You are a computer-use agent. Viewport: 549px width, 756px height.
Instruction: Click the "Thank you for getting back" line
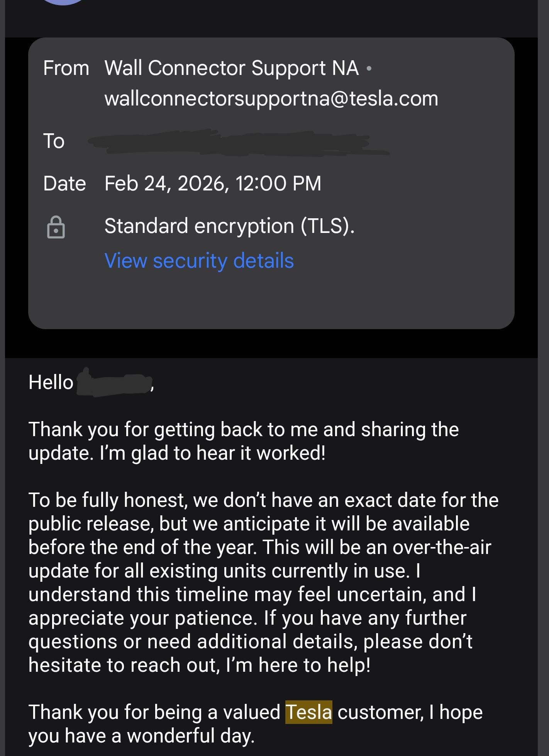[x=243, y=429]
